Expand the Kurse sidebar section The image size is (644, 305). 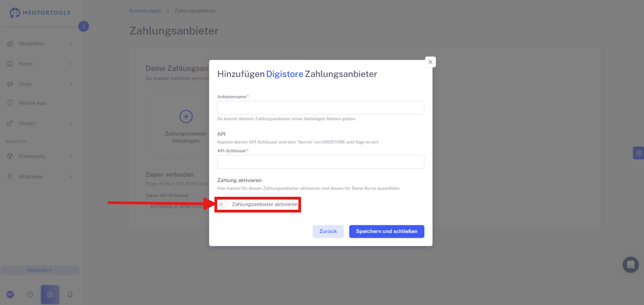pyautogui.click(x=26, y=64)
